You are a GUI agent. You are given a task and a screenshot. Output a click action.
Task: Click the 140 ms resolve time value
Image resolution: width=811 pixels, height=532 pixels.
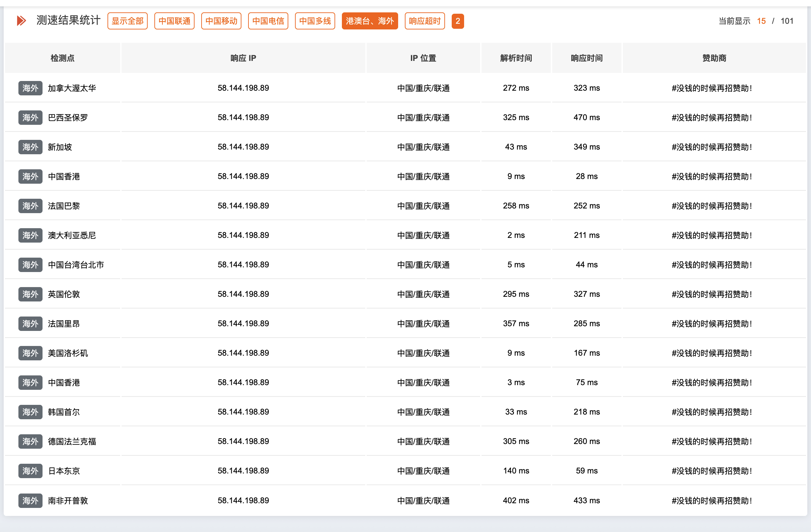516,471
